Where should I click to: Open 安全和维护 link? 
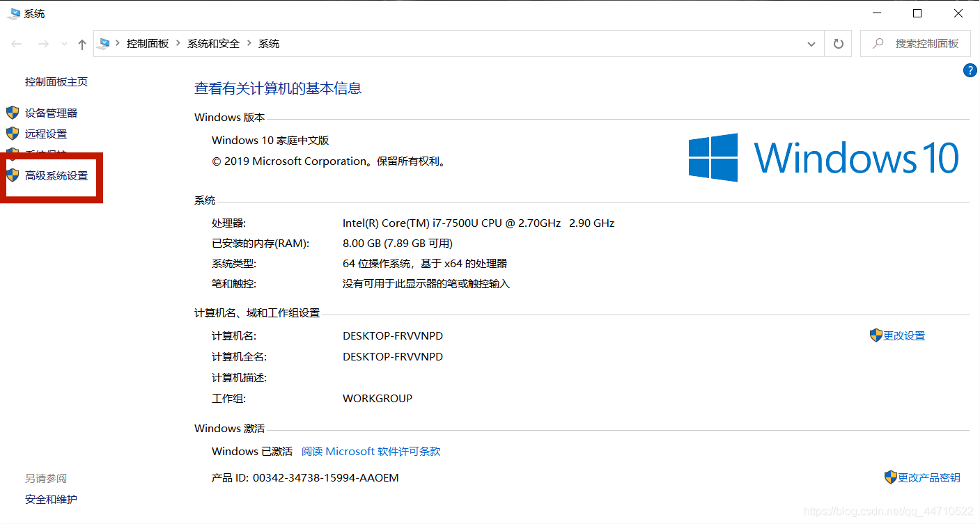pos(51,499)
